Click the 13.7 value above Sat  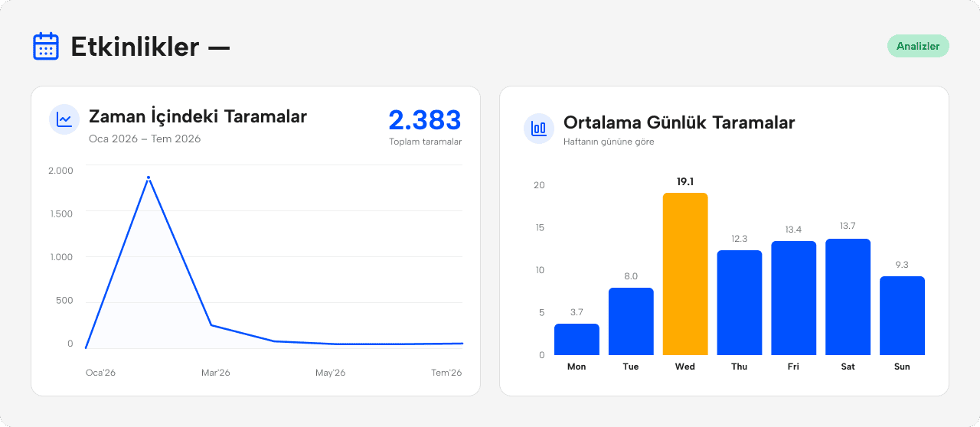(848, 226)
